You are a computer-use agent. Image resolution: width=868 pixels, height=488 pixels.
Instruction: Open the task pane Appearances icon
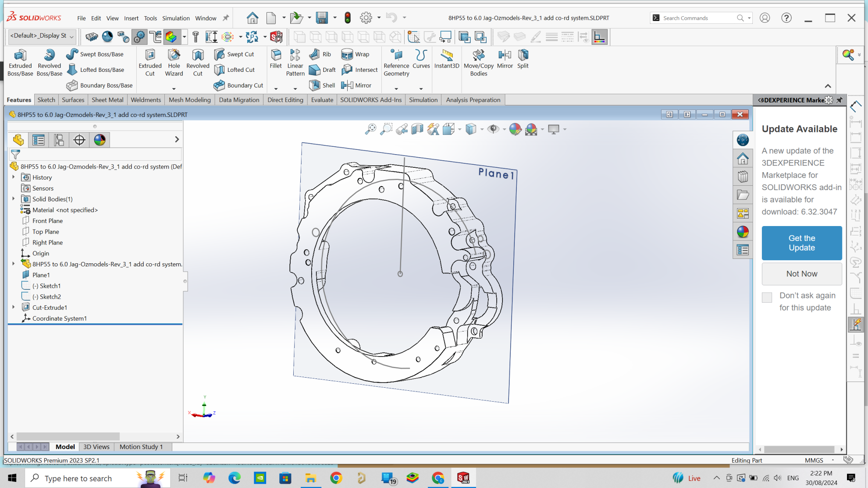pyautogui.click(x=743, y=232)
